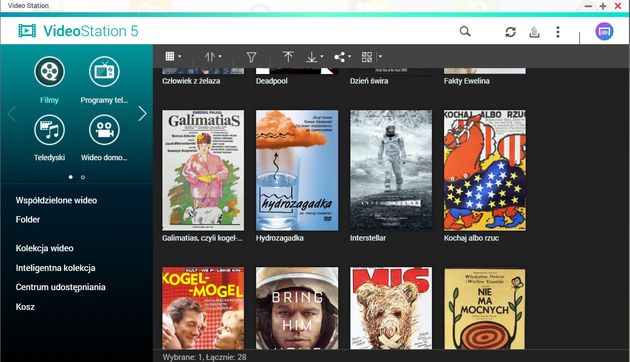The width and height of the screenshot is (630, 362).
Task: Select the Filmy category icon
Action: (49, 72)
